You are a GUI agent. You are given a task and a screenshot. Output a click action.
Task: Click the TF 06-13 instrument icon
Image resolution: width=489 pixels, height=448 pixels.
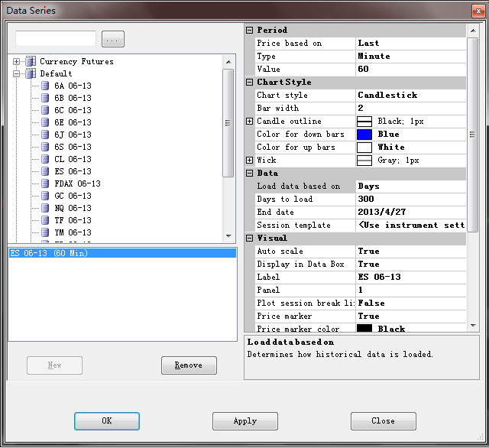point(45,220)
